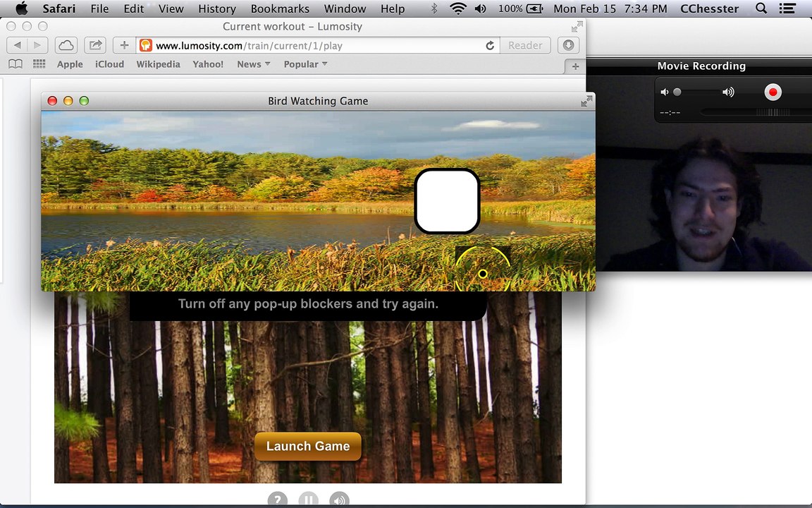
Task: Expand the Popular bookmarks dropdown
Action: pos(305,64)
